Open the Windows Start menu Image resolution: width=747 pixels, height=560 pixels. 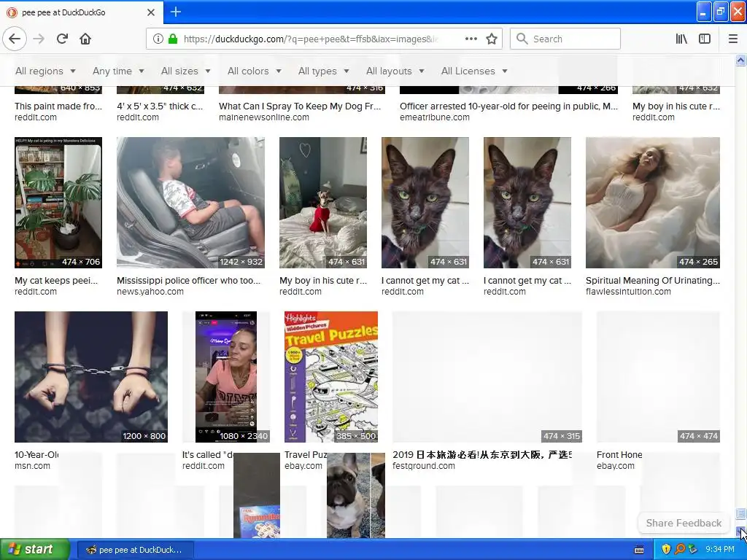(x=34, y=549)
